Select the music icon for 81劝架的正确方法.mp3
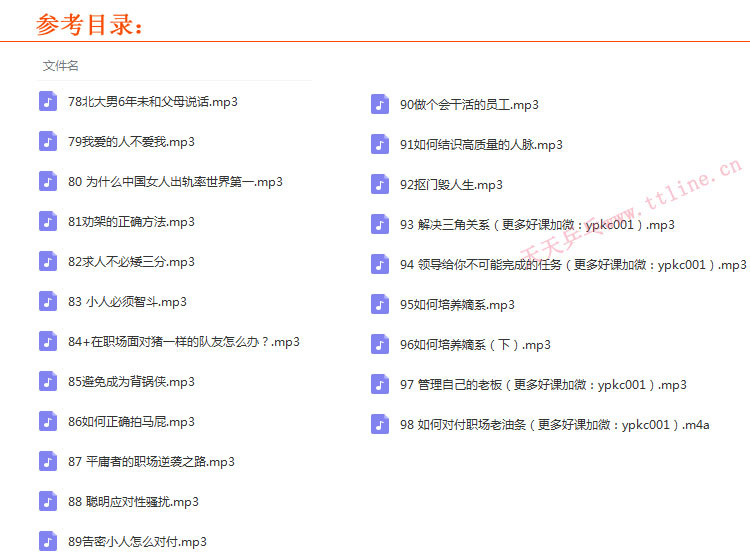Viewport: 750px width, 552px height. (48, 221)
